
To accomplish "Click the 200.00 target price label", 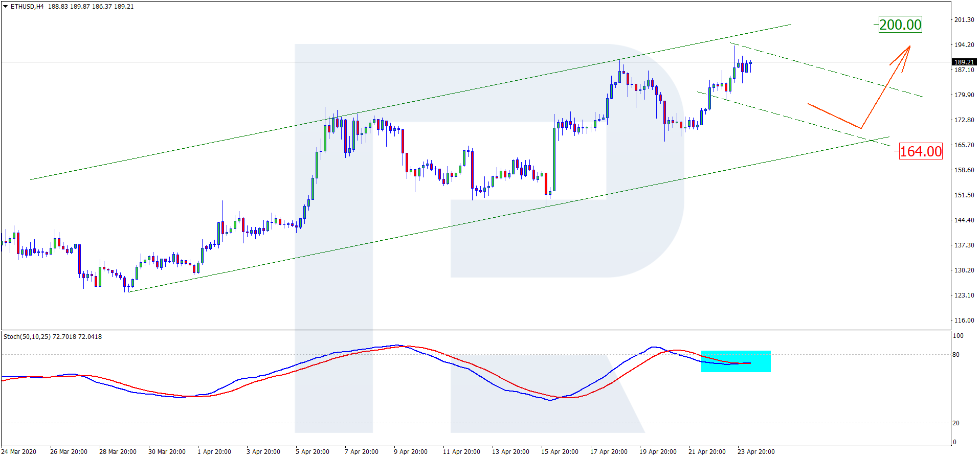I will [900, 25].
